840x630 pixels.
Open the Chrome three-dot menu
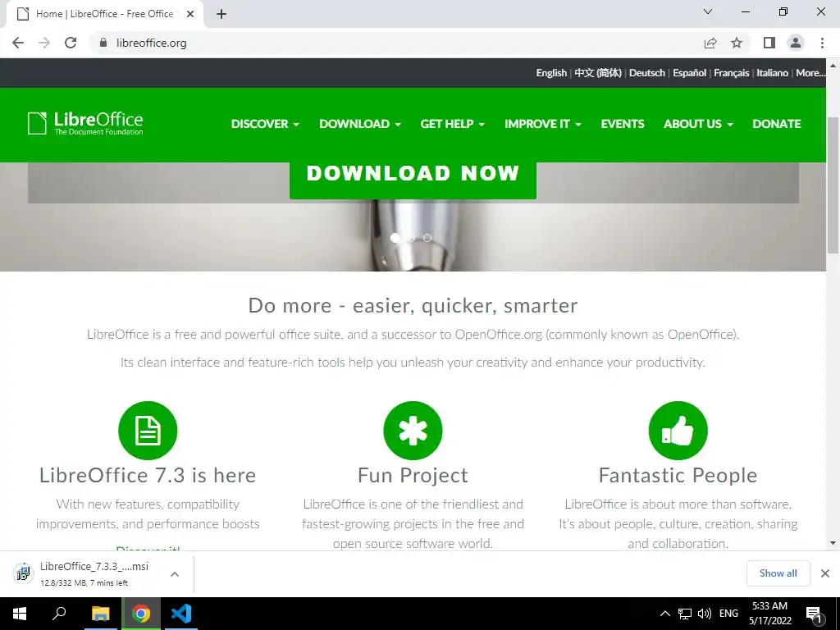coord(822,43)
